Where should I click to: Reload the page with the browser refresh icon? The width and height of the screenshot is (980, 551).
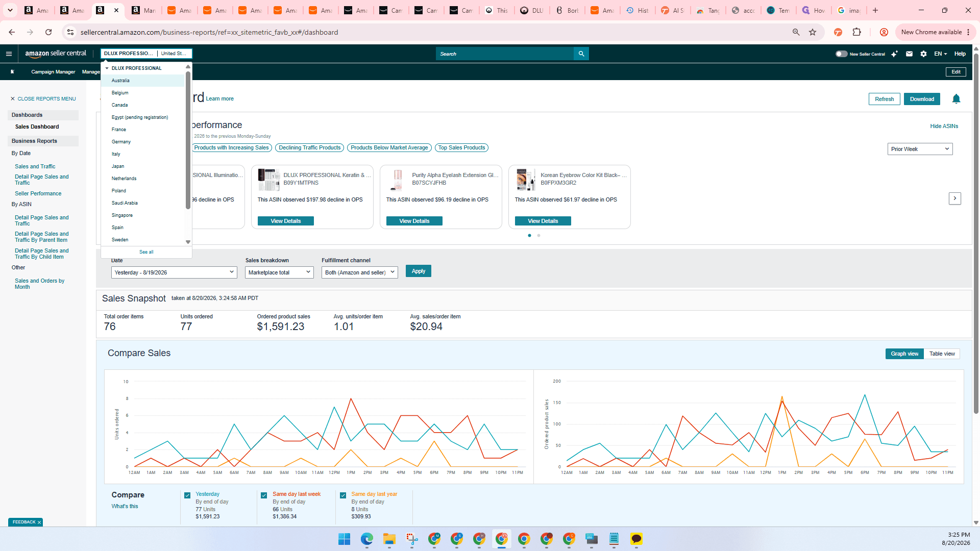point(48,32)
